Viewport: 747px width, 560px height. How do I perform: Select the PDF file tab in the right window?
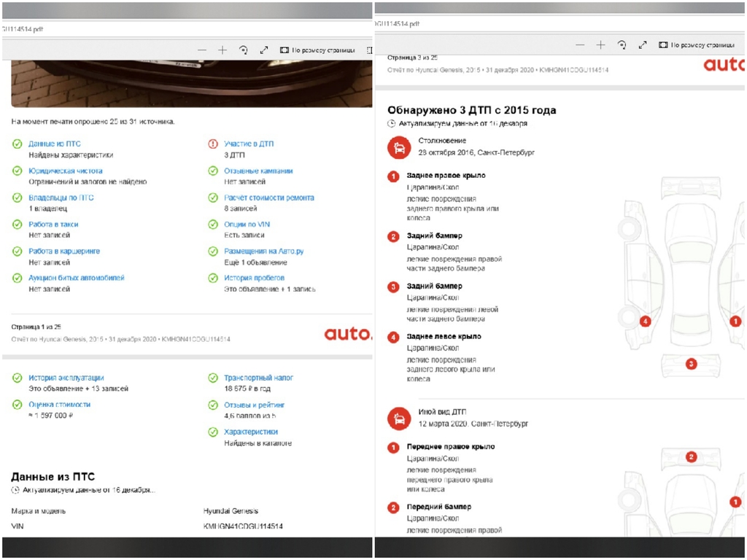click(x=398, y=24)
